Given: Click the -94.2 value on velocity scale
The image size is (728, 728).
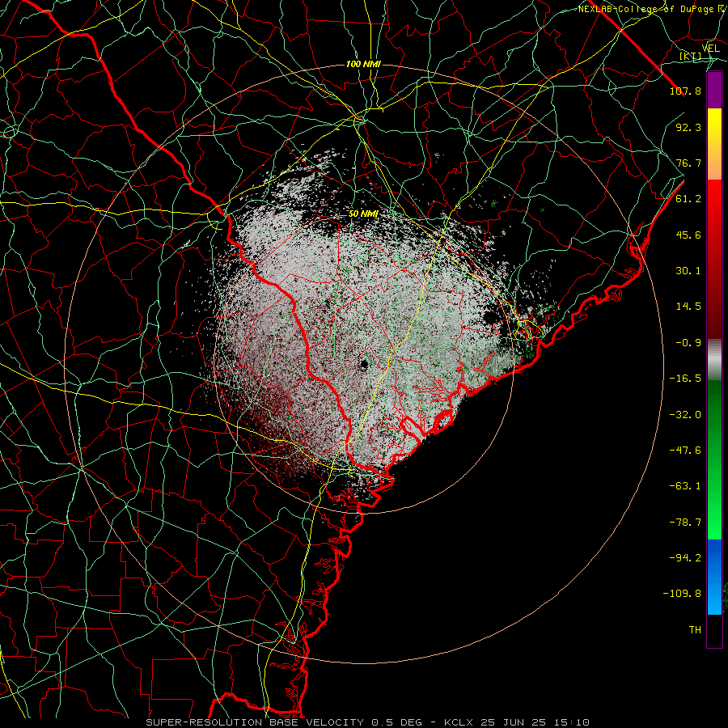Looking at the screenshot, I should click(x=685, y=558).
